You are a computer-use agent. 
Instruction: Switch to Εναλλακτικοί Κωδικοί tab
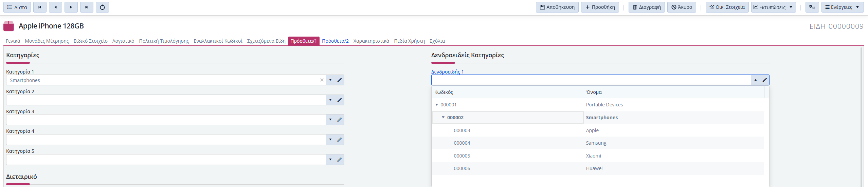(218, 41)
